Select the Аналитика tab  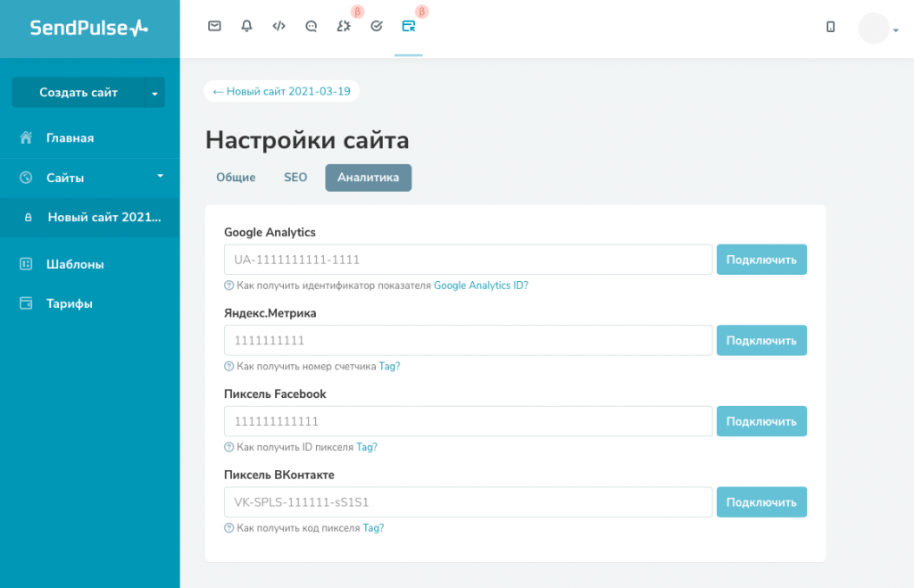click(369, 178)
